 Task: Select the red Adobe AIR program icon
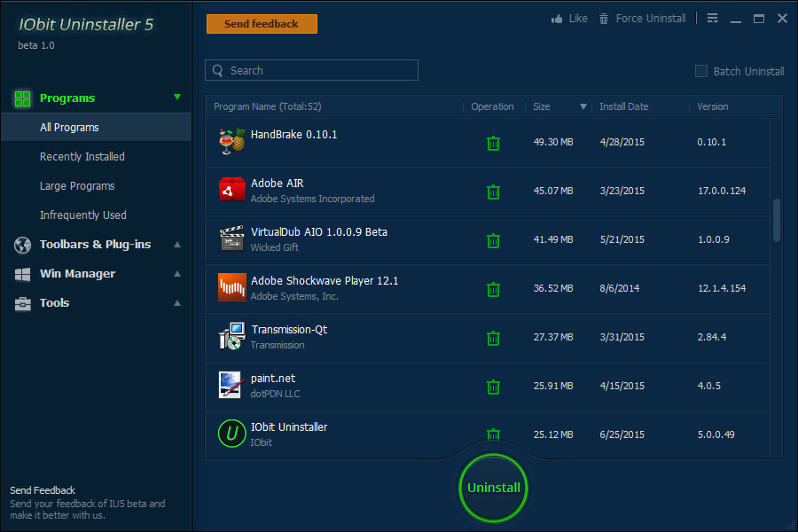232,190
